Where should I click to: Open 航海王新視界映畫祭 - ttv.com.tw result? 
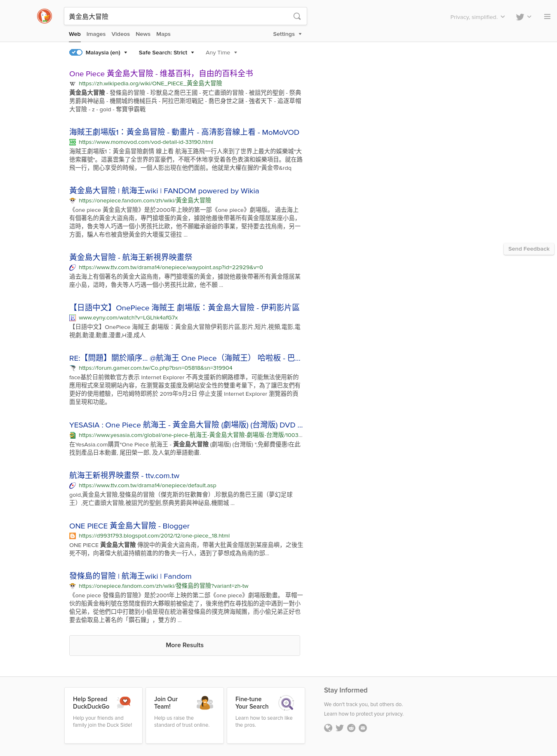124,476
